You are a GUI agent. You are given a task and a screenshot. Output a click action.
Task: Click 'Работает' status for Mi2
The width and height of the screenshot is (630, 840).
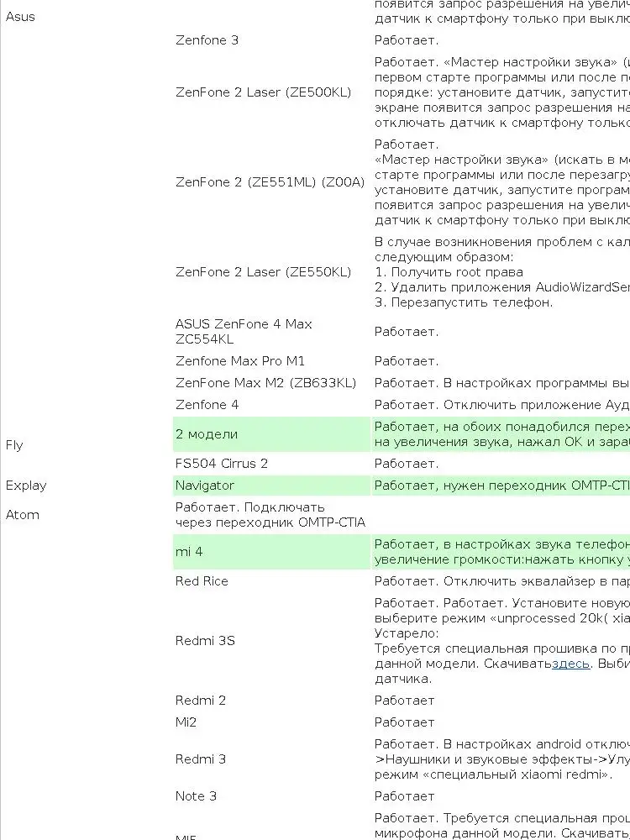click(405, 722)
